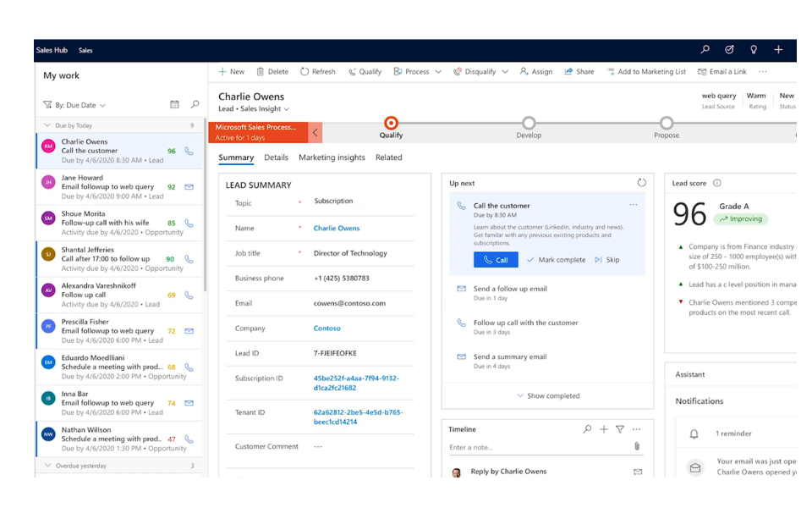
Task: Click the plus quick create icon in top bar
Action: tap(778, 50)
